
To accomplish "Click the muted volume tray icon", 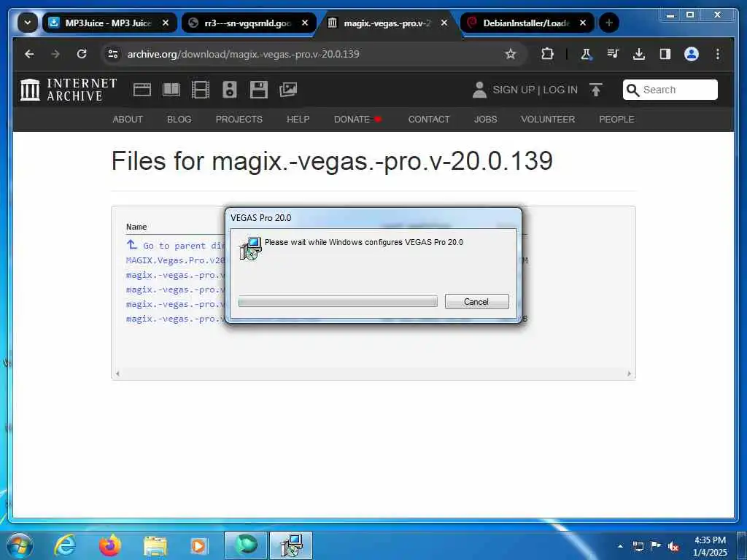I will 673,546.
